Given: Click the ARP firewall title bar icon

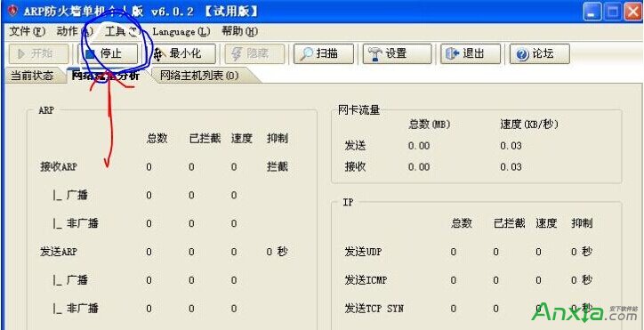Looking at the screenshot, I should pos(12,11).
